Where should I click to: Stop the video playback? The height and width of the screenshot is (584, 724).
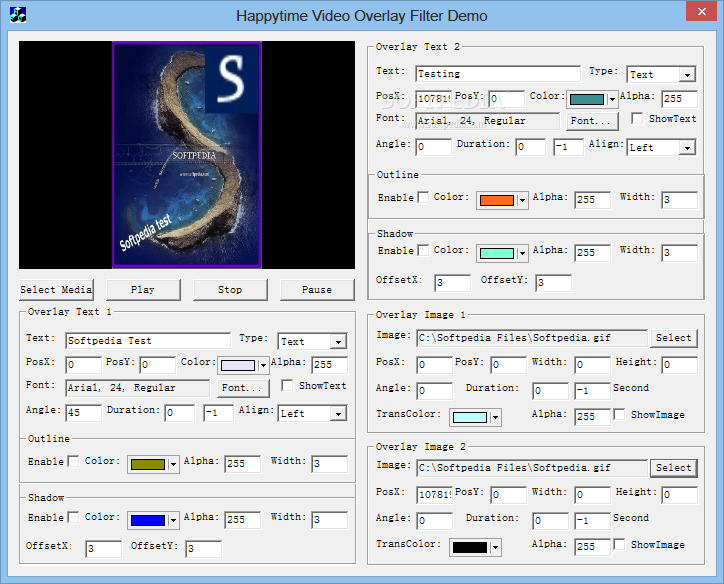[x=230, y=290]
